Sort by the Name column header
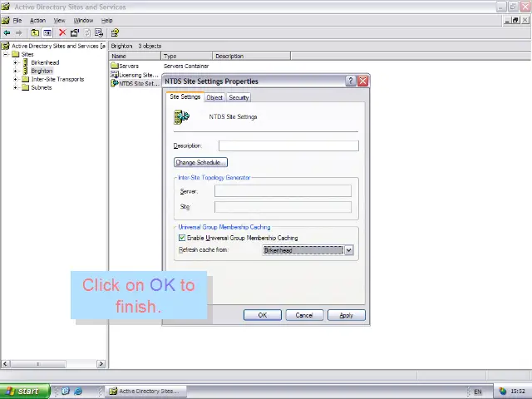This screenshot has width=532, height=399. 135,56
